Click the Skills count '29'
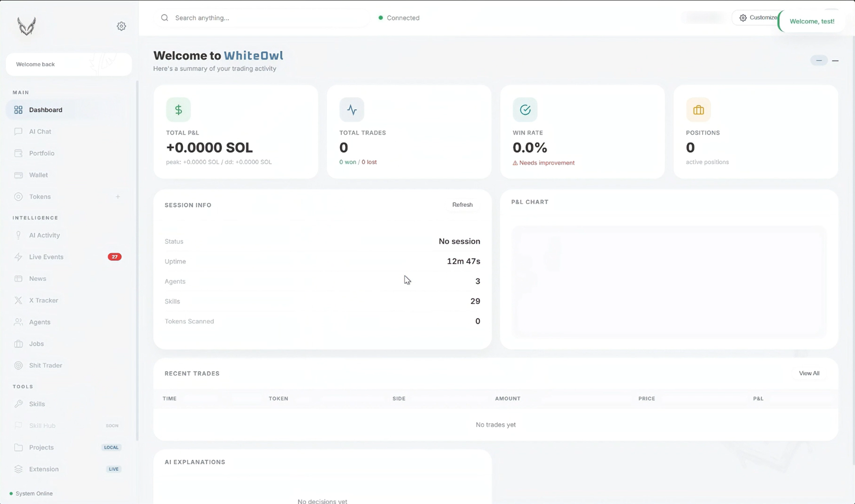 point(475,301)
